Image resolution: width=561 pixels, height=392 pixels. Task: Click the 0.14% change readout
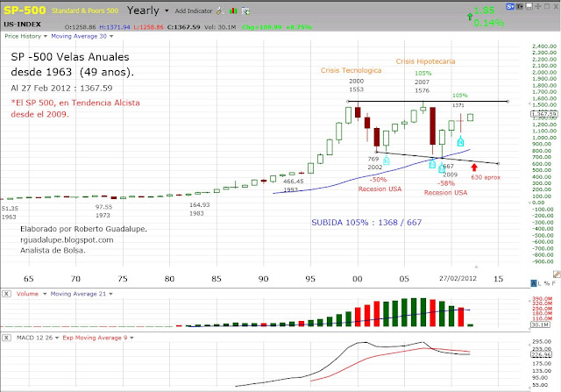[x=489, y=23]
